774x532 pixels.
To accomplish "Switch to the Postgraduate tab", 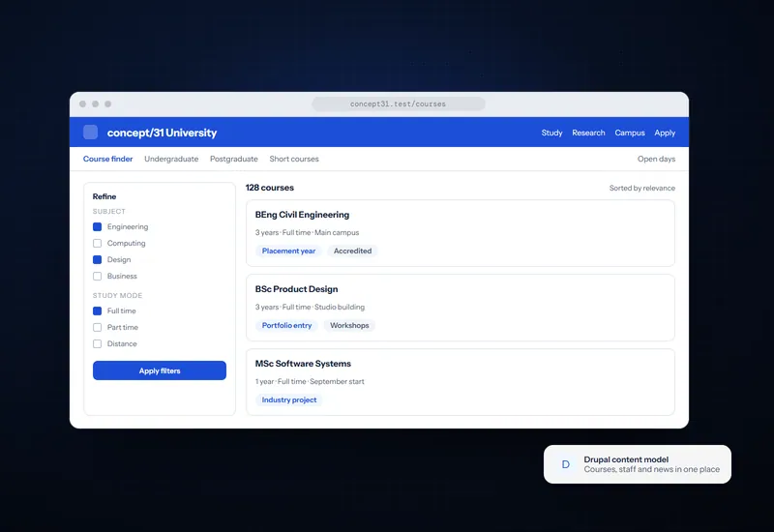I will coord(234,159).
